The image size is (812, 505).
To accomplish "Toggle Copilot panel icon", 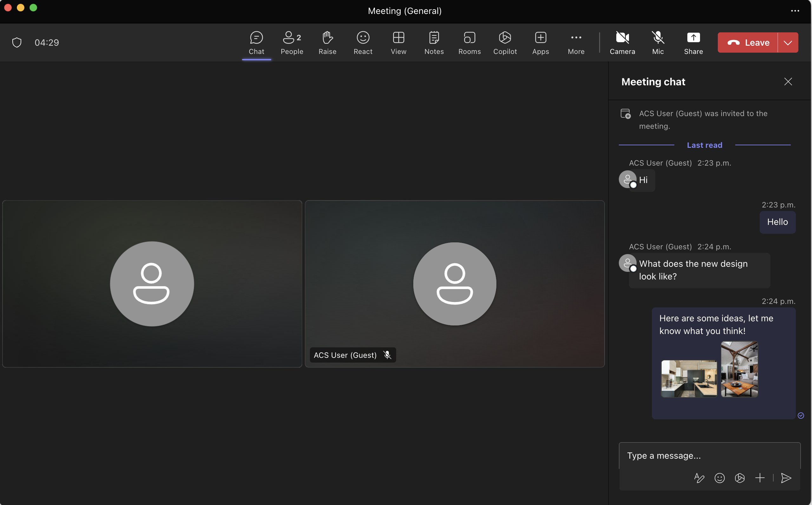I will [504, 43].
